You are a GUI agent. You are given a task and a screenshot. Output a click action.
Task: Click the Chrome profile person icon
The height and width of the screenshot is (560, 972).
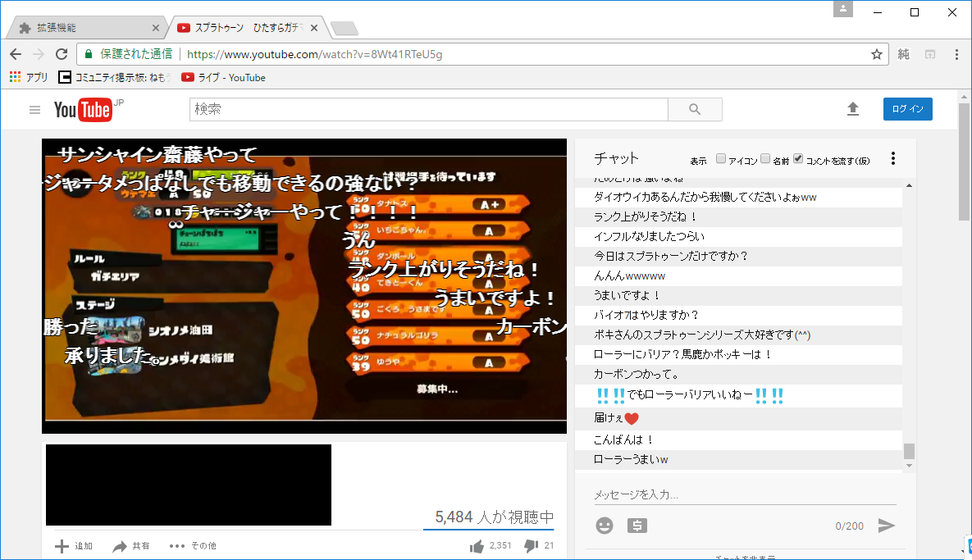coord(843,9)
